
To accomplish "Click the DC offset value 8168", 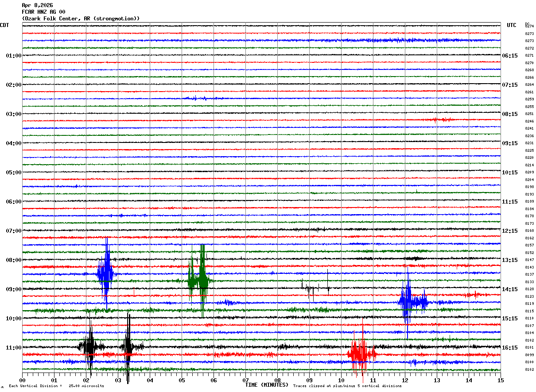I will point(529,231).
